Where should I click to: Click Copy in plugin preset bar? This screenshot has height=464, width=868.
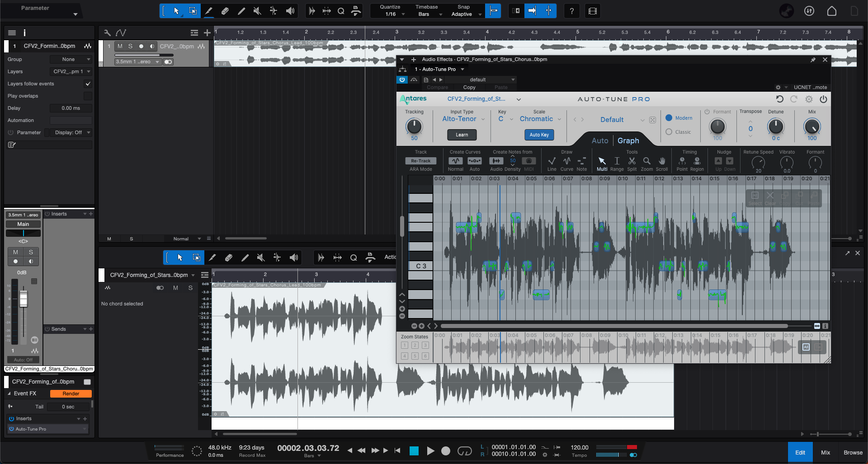(469, 87)
